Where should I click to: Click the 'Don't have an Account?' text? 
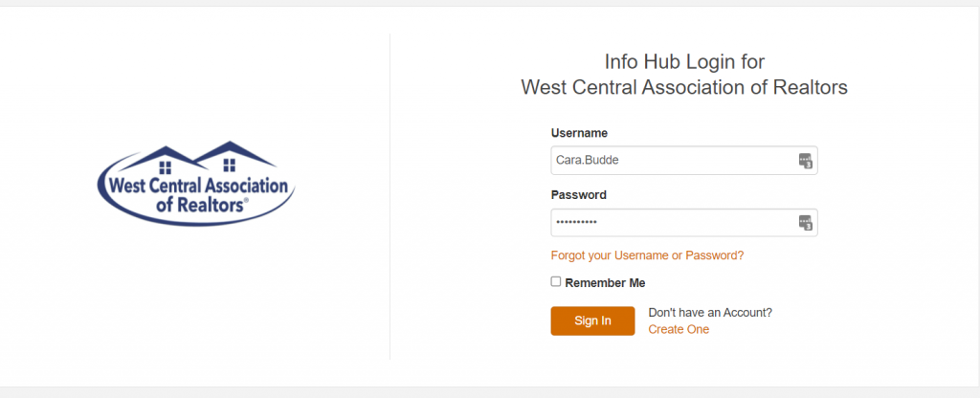710,313
